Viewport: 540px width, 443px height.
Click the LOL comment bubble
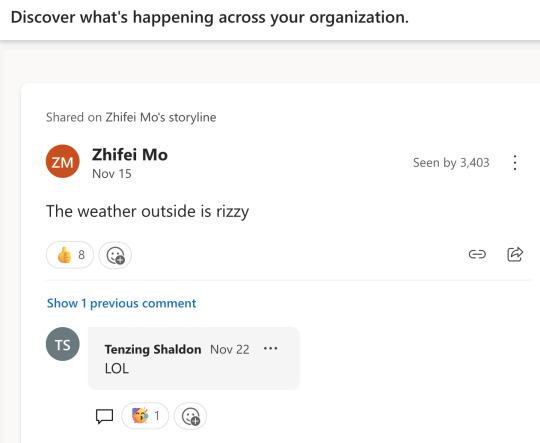coord(194,358)
